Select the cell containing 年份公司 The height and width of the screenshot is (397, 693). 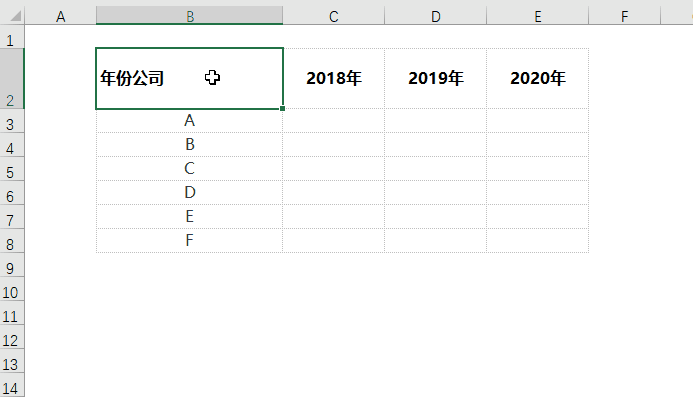190,79
